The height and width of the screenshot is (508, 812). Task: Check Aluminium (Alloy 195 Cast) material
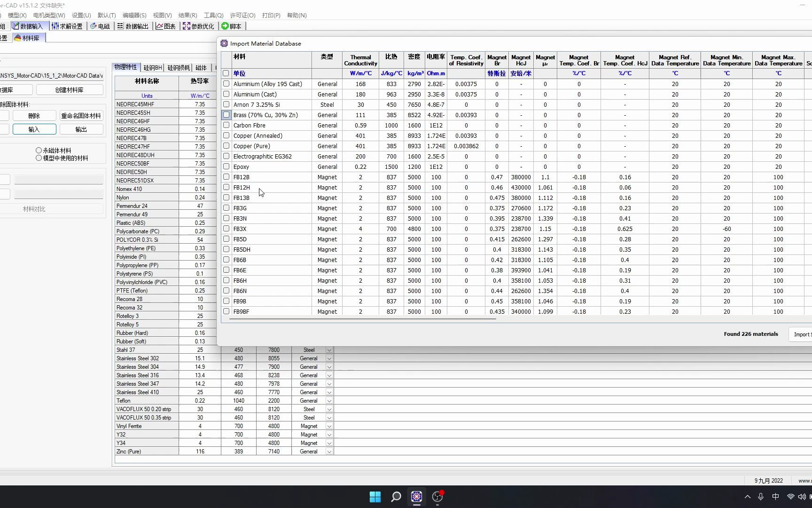pyautogui.click(x=226, y=84)
